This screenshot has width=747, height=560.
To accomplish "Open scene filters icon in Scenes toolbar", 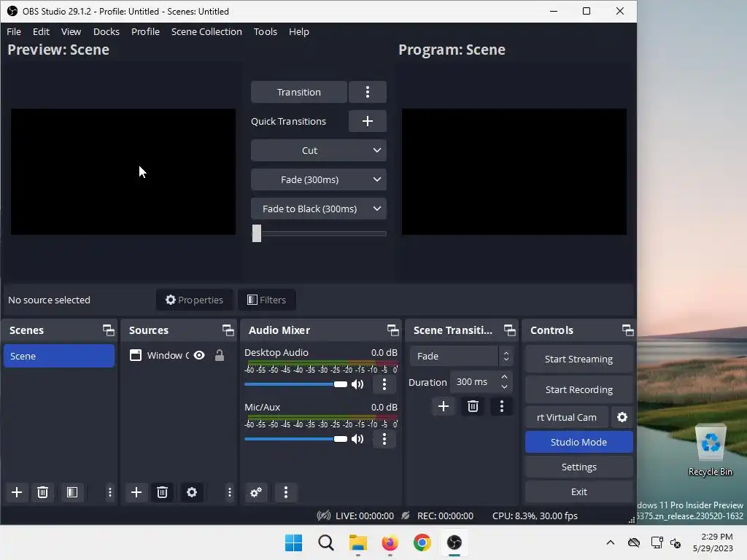I will [72, 492].
